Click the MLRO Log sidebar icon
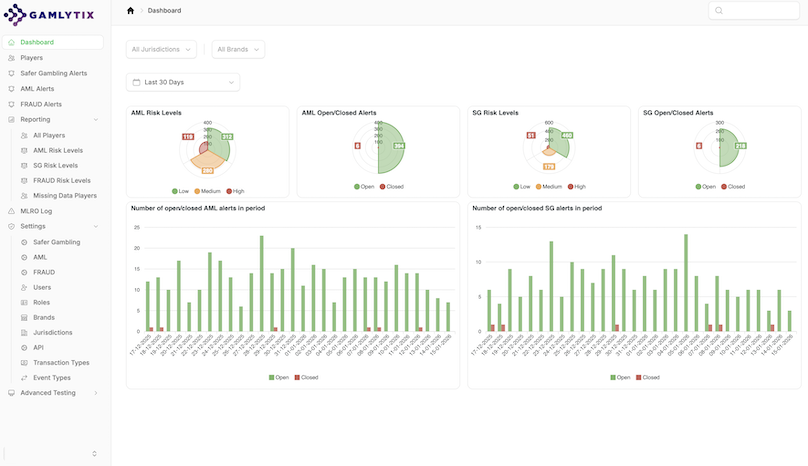 coord(11,211)
